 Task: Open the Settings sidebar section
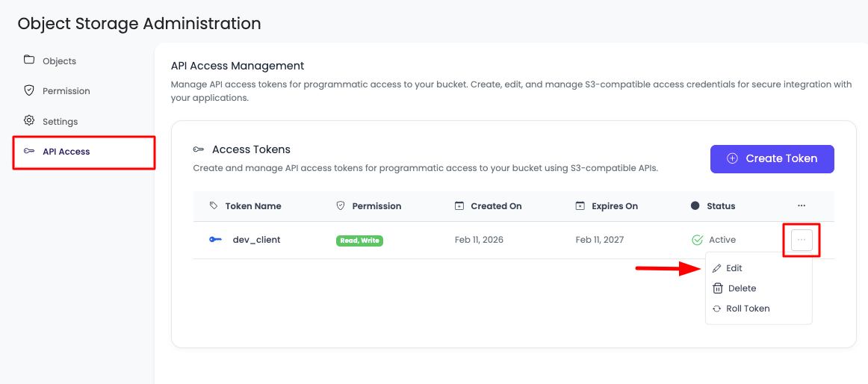60,122
